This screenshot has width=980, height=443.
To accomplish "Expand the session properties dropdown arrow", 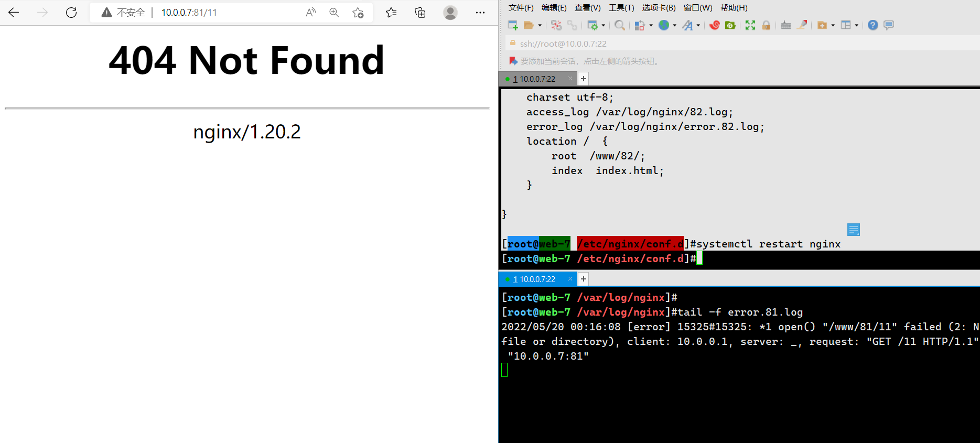I will [x=604, y=25].
